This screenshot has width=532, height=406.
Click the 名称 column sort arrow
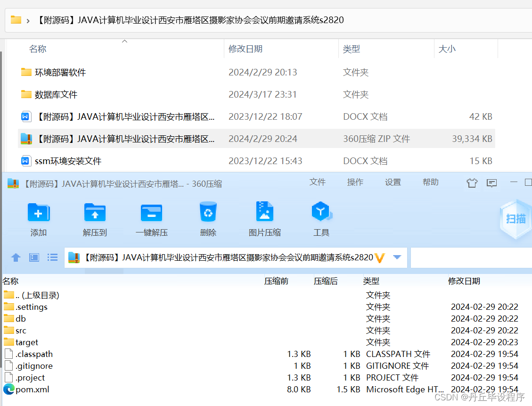pyautogui.click(x=124, y=41)
